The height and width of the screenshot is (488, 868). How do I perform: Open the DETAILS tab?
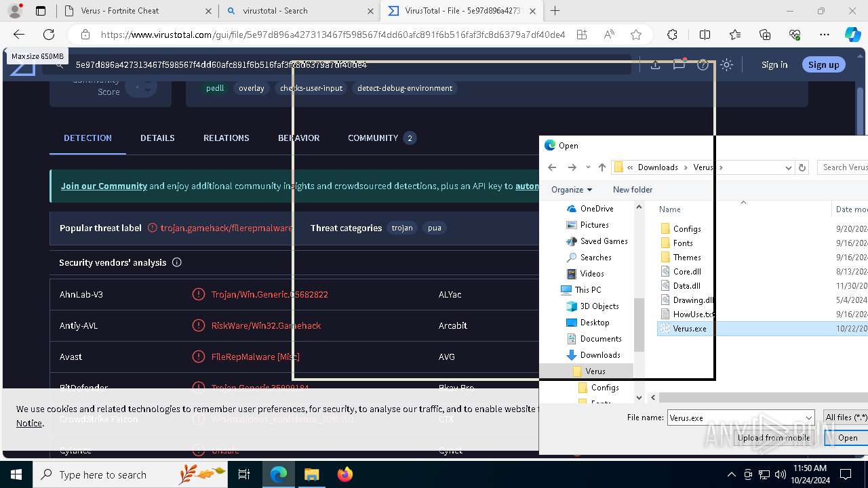tap(157, 138)
